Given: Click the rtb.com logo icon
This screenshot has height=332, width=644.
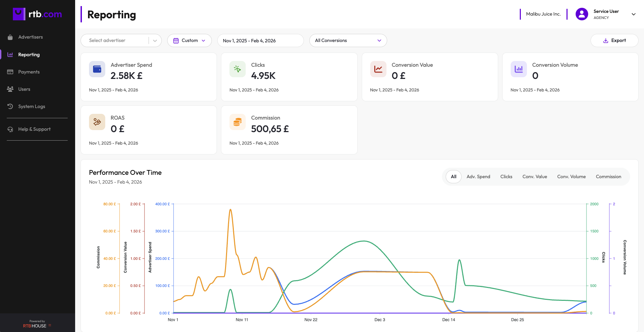Looking at the screenshot, I should tap(19, 14).
